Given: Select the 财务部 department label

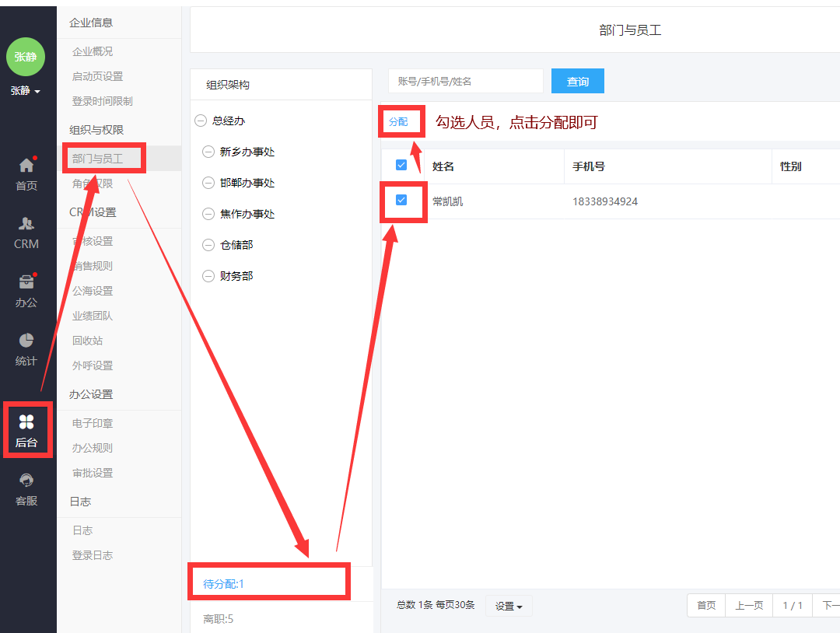Looking at the screenshot, I should point(236,276).
